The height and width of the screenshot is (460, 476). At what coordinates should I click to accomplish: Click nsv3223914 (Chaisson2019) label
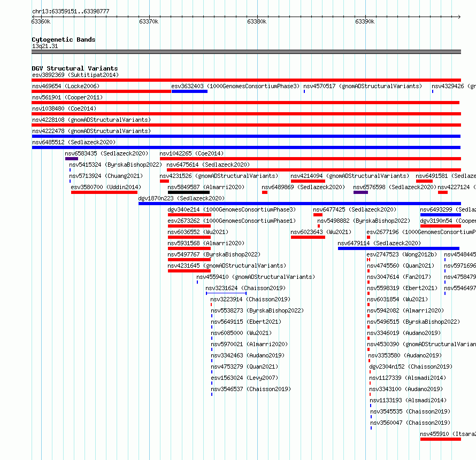click(250, 299)
